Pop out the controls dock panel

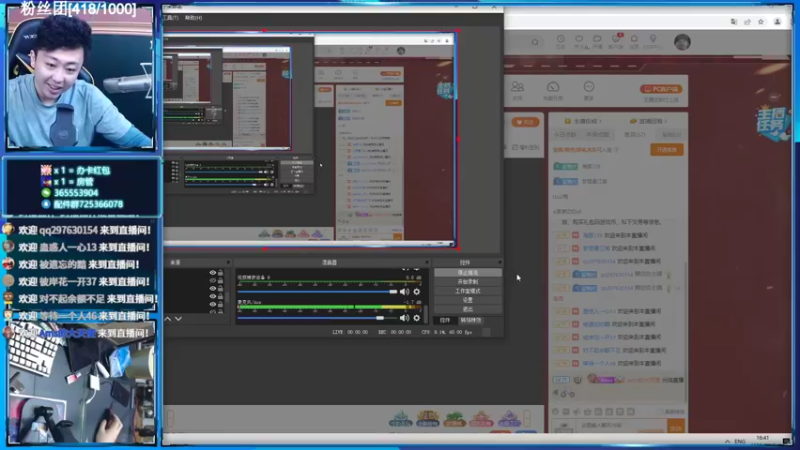(x=499, y=262)
